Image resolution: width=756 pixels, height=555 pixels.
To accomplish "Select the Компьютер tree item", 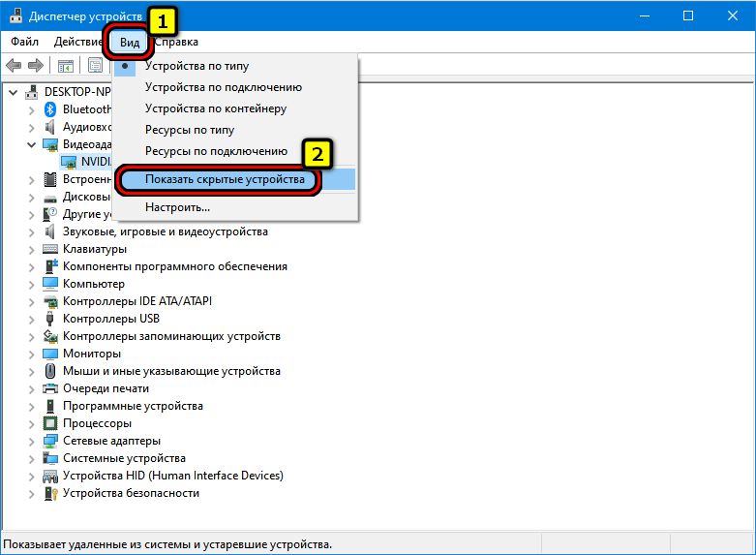I will [x=93, y=284].
